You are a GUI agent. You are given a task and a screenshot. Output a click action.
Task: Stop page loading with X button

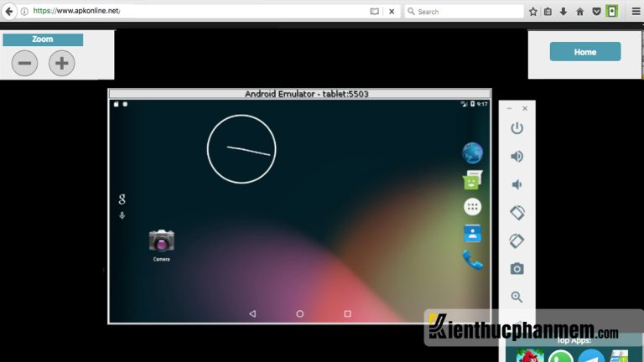click(392, 12)
